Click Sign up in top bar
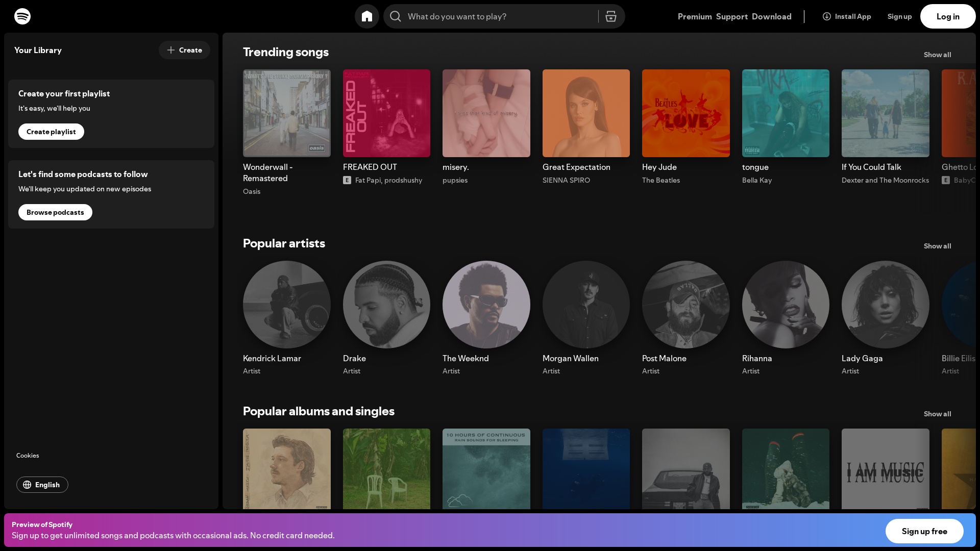 coord(900,16)
